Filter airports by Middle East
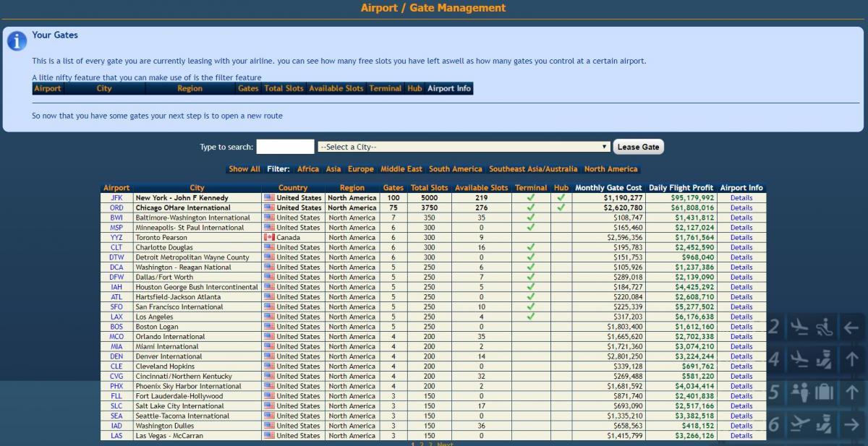Image resolution: width=868 pixels, height=446 pixels. point(401,169)
